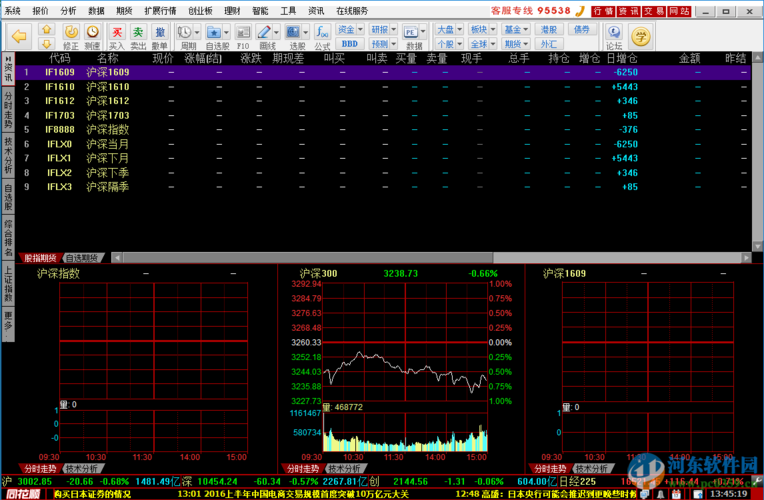The image size is (764, 500).
Task: Sort by the 日增仓 column header
Action: click(622, 58)
